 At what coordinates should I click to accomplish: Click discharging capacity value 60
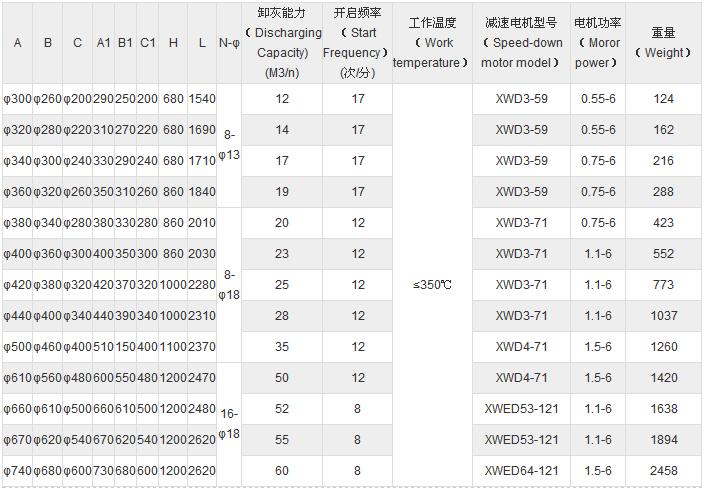tap(282, 471)
